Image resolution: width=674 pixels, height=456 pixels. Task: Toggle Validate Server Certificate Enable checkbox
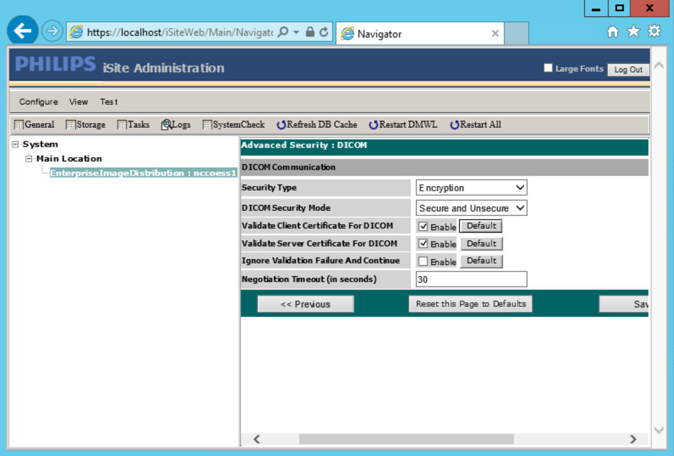(423, 244)
